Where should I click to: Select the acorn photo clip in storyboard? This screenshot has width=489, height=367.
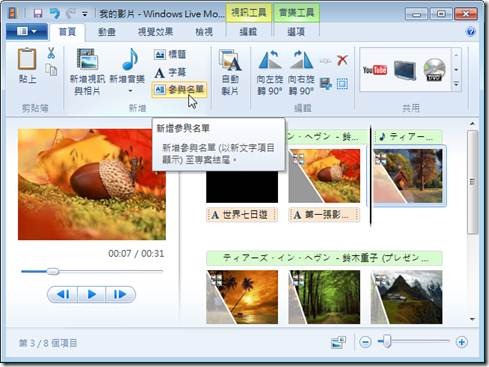point(324,176)
